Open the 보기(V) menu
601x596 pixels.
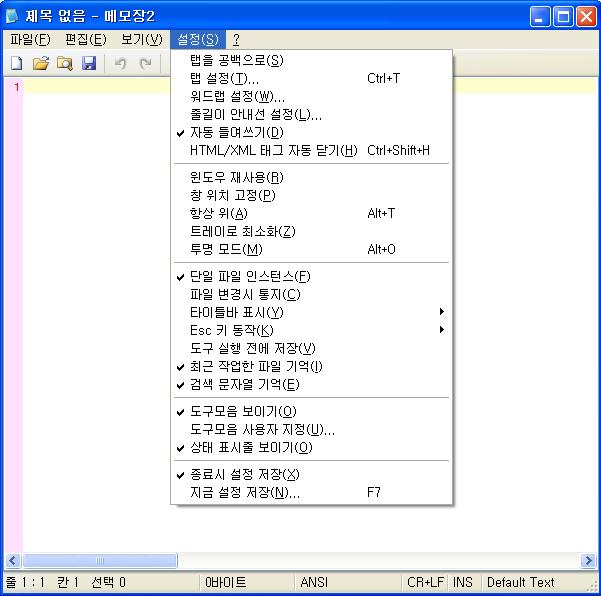142,39
